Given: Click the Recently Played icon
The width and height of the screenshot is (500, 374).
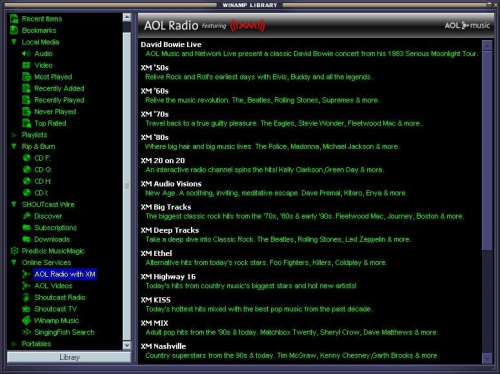Looking at the screenshot, I should coord(26,100).
